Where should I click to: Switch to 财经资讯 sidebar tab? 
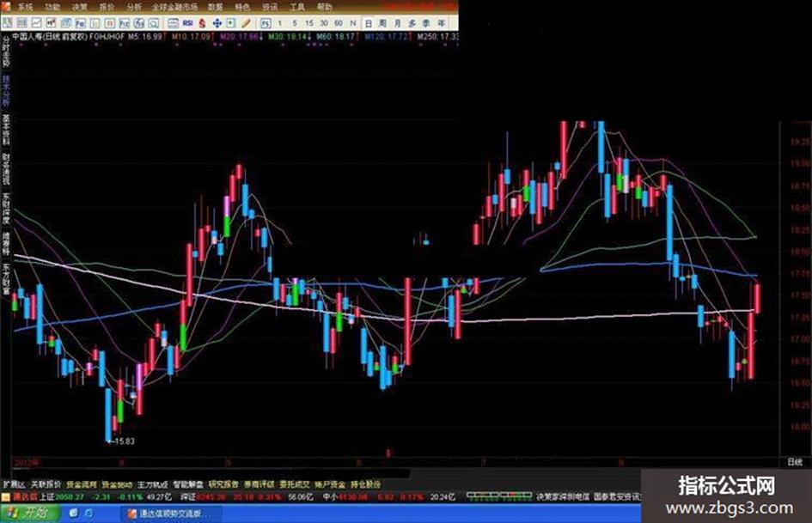(x=6, y=169)
